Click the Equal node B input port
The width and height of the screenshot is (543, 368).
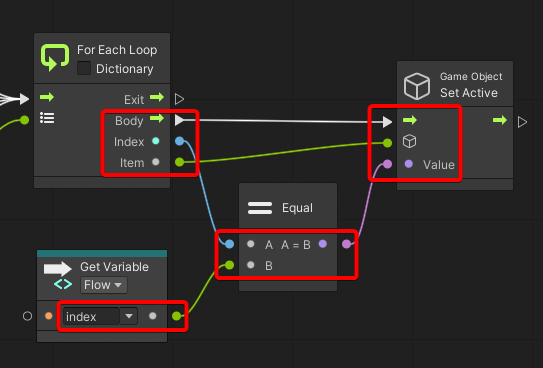click(x=229, y=265)
